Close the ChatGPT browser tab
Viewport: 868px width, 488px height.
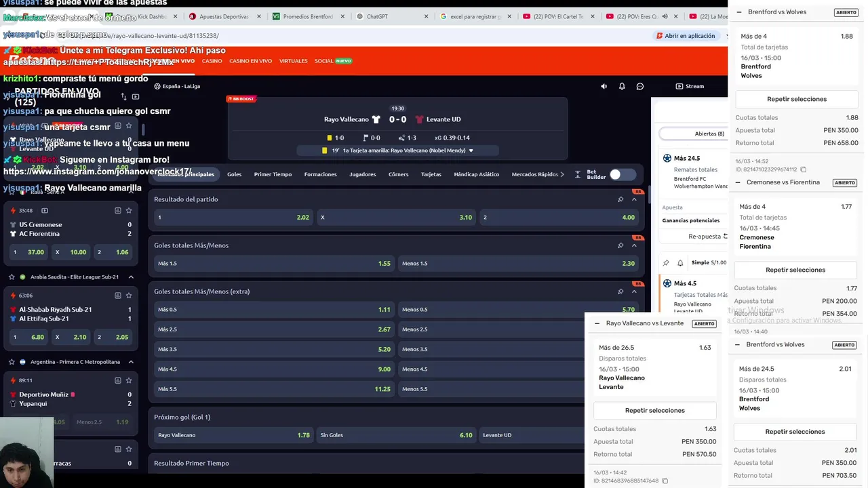(426, 16)
